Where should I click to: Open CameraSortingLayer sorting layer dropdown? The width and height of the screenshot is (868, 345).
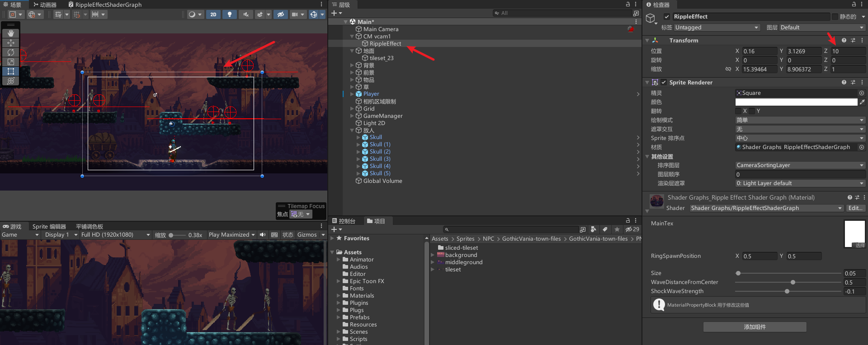point(800,165)
